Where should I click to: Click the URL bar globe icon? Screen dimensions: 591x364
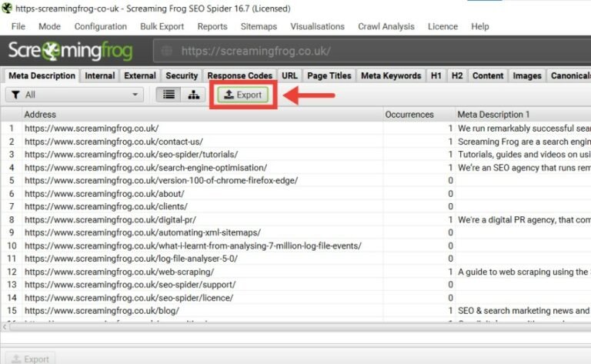pos(165,52)
